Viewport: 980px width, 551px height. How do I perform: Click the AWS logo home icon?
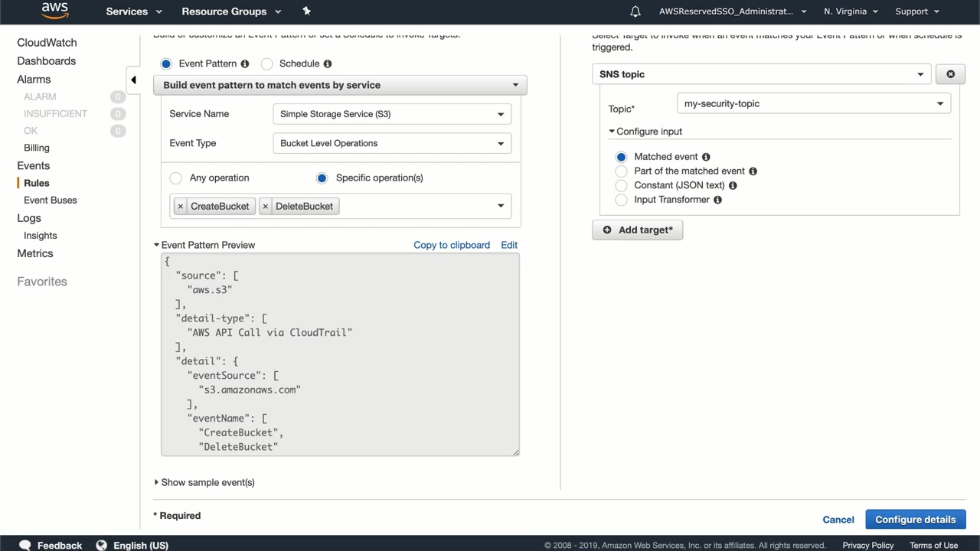[x=54, y=11]
